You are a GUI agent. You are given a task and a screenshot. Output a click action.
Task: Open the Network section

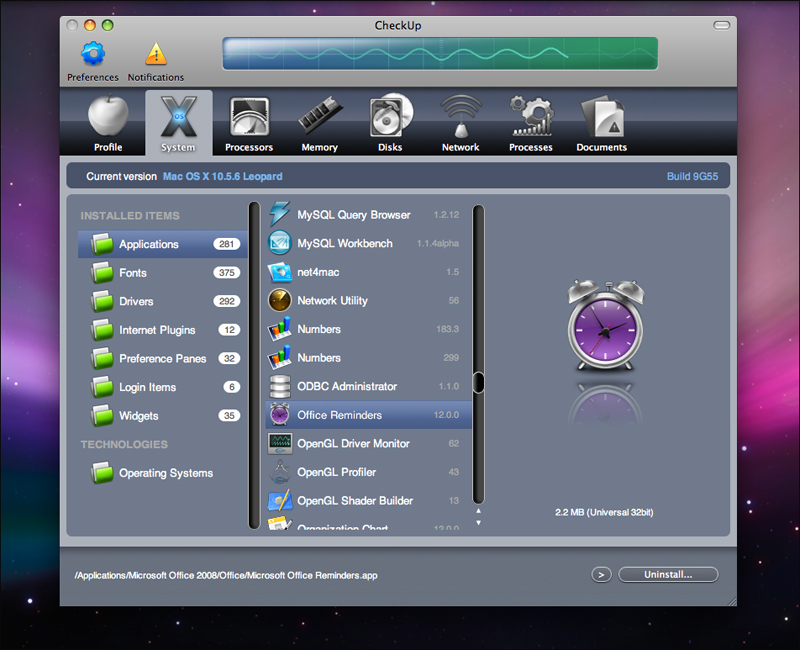click(461, 124)
